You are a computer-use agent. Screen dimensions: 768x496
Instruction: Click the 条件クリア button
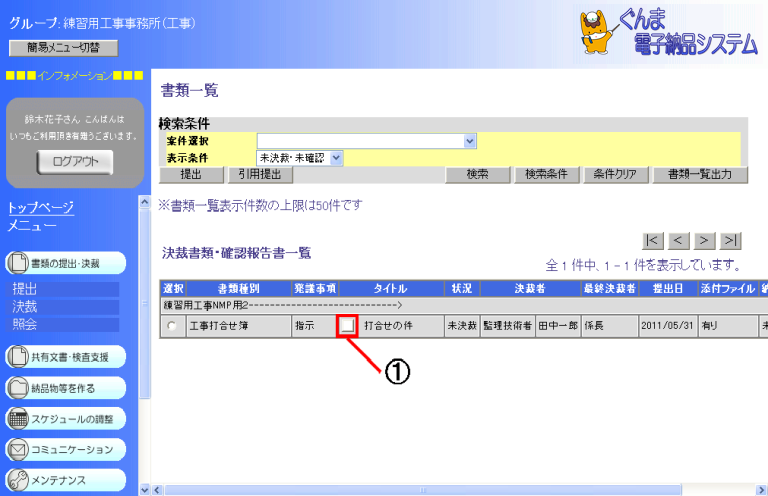(x=616, y=174)
